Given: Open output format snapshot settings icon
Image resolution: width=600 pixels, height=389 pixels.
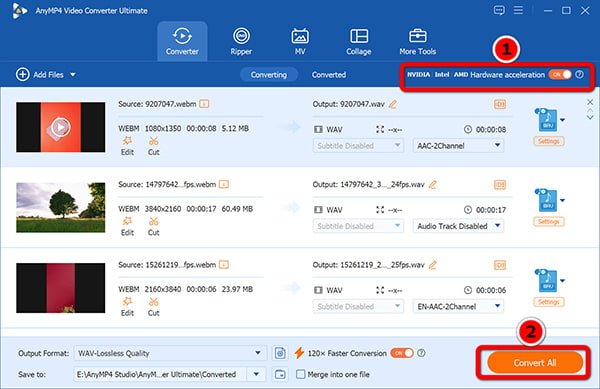Looking at the screenshot, I should point(280,353).
